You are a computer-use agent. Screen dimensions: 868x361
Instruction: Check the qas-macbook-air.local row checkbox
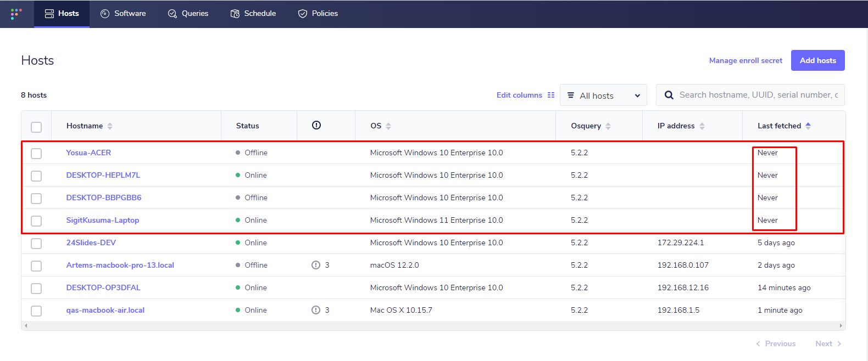[x=36, y=311]
